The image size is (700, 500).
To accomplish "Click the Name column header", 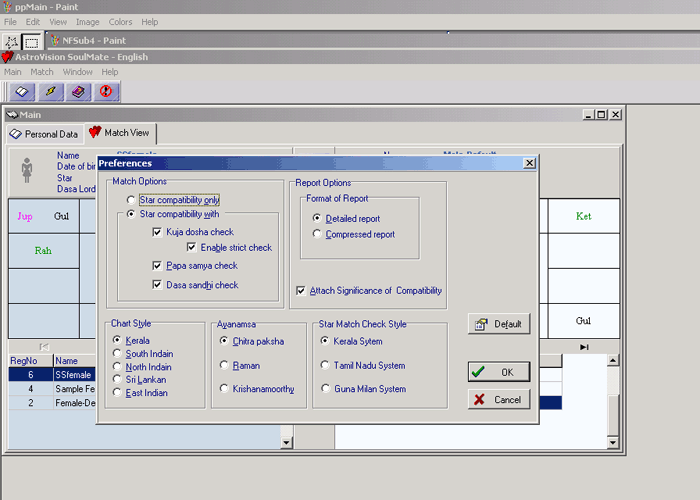I will coord(74,360).
